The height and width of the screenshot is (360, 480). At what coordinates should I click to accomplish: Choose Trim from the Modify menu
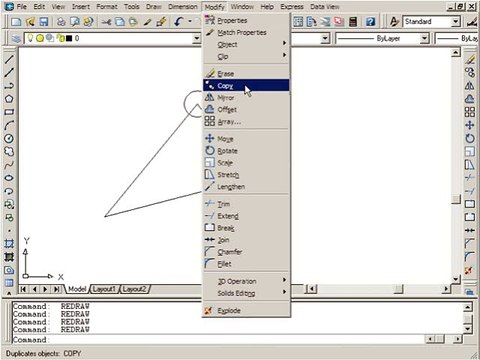[246, 204]
